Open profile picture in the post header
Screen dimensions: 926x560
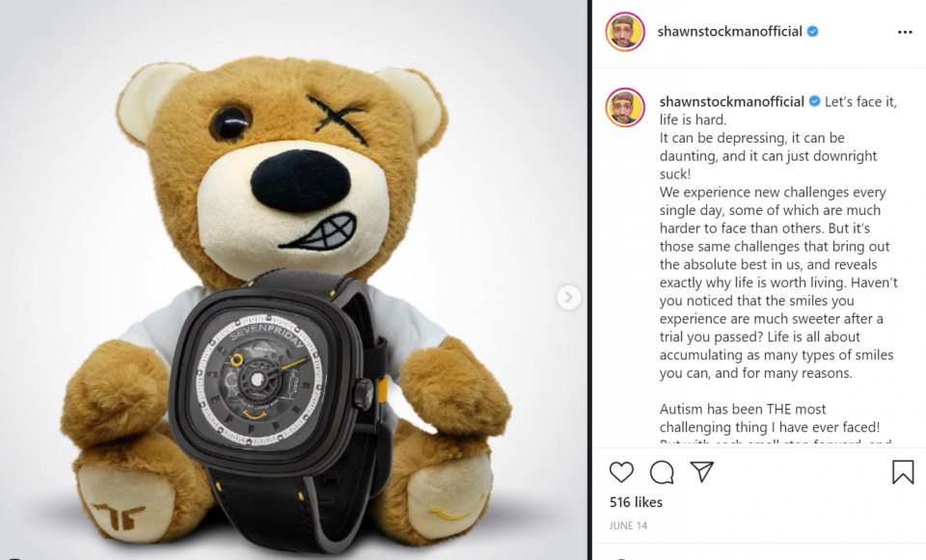click(x=625, y=32)
